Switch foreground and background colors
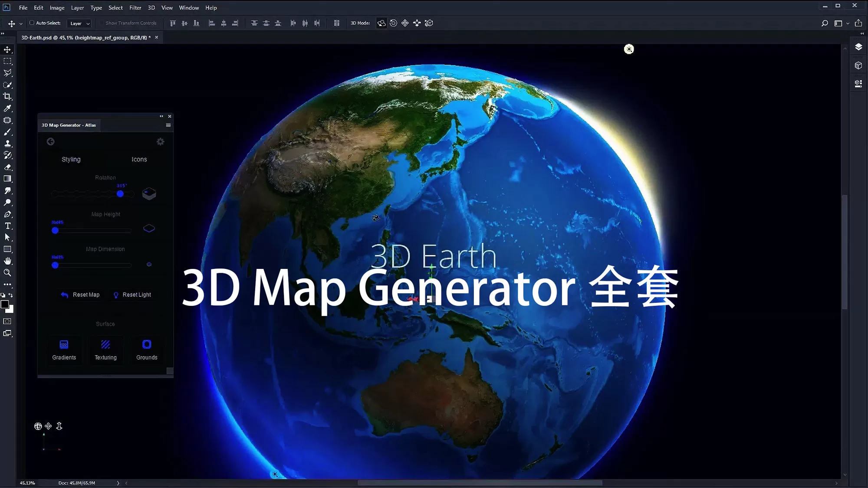Viewport: 868px width, 488px height. click(x=11, y=295)
